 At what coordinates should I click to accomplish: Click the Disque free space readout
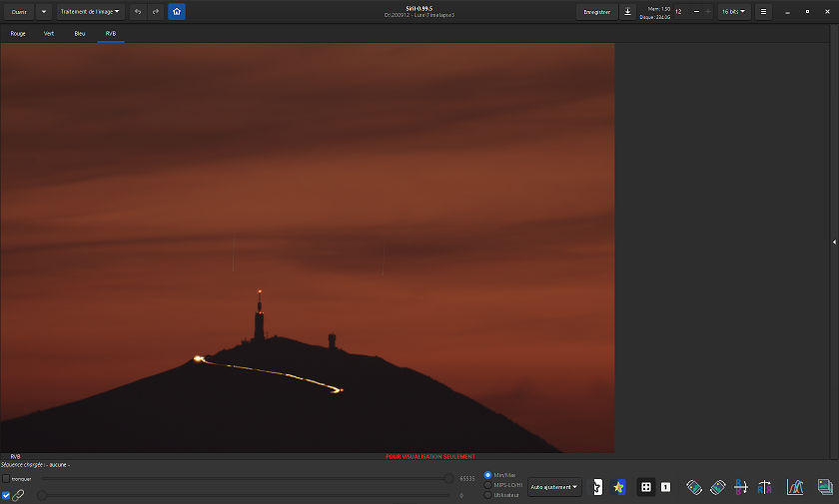pyautogui.click(x=655, y=17)
